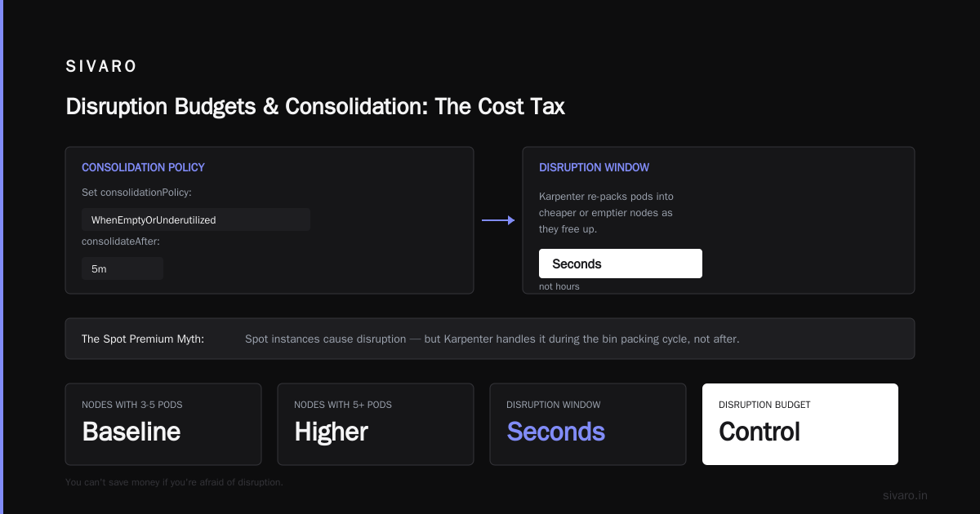Viewport: 980px width, 514px height.
Task: Click the CONSOLIDATION POLICY heading
Action: pyautogui.click(x=143, y=167)
